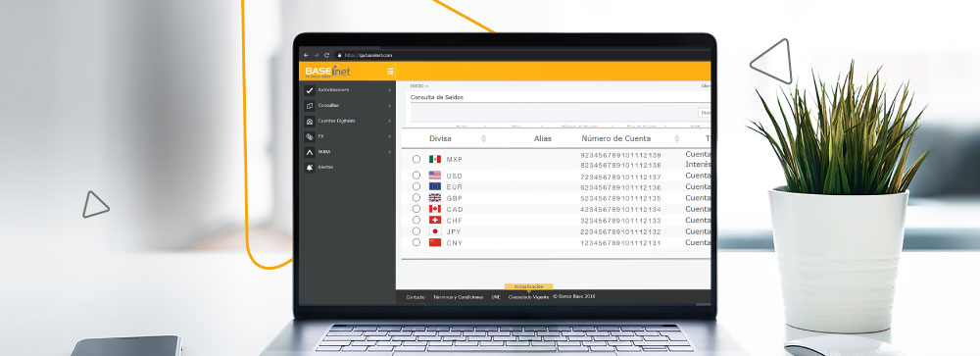Screen dimensions: 980x356
Task: Expand the Cuentas Digitales menu chevron
Action: (x=389, y=122)
